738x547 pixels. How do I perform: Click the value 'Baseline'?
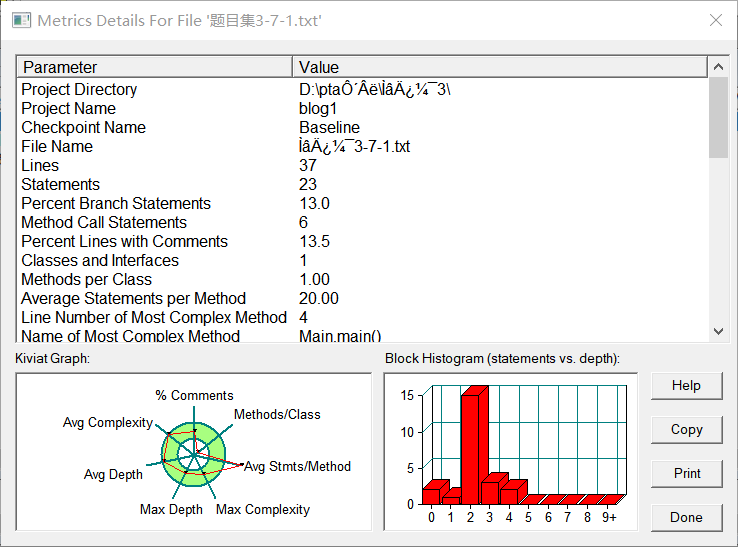pyautogui.click(x=329, y=127)
